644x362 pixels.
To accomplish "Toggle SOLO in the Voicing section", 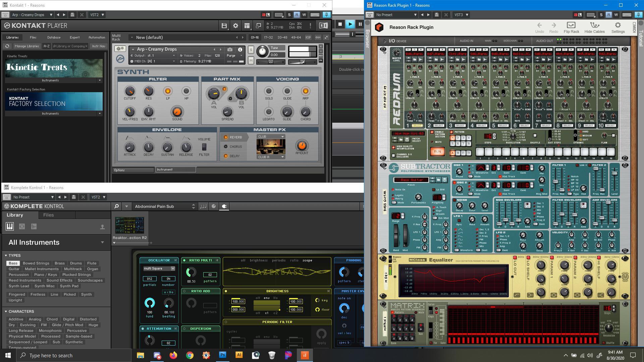I will (x=268, y=90).
